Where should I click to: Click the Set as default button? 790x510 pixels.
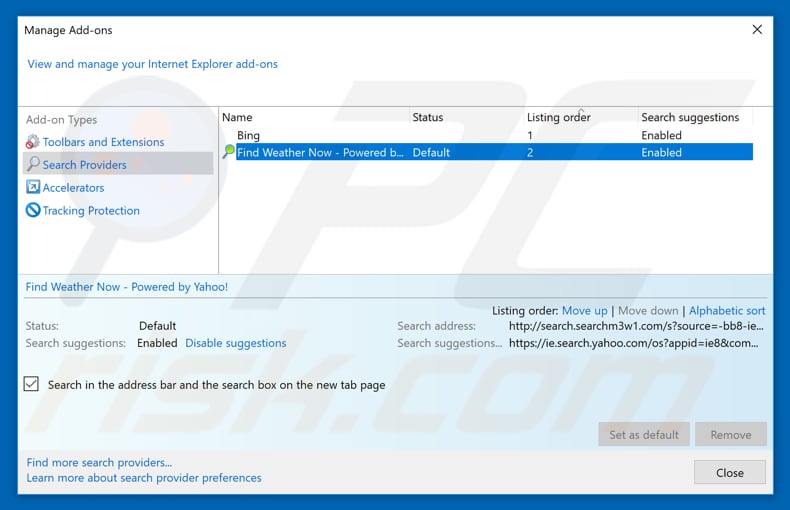(x=643, y=434)
